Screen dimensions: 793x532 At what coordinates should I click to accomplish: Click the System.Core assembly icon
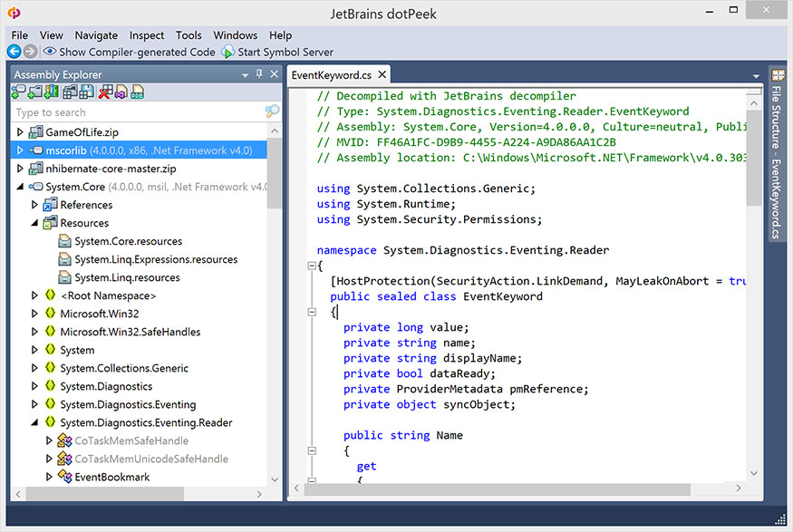36,187
